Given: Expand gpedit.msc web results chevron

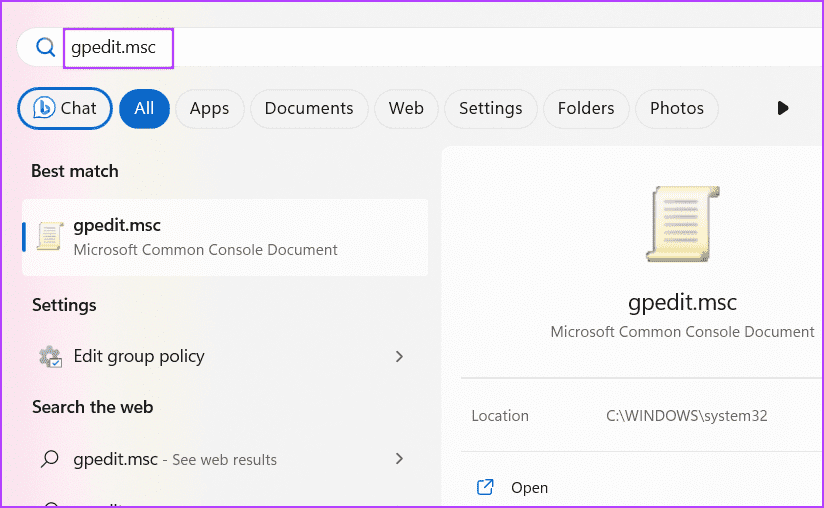Looking at the screenshot, I should 399,459.
